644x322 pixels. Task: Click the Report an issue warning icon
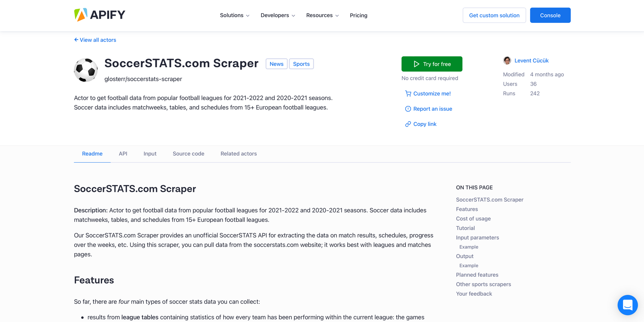(408, 109)
